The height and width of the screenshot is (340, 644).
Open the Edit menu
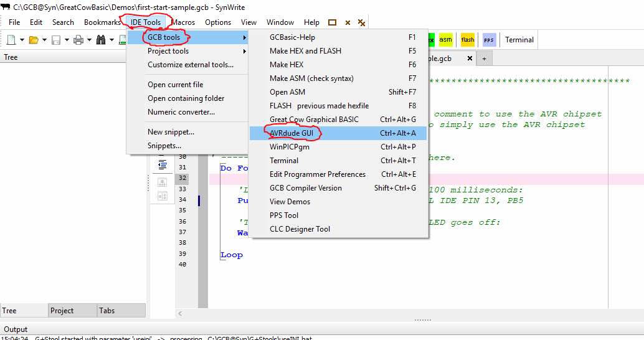tap(36, 22)
